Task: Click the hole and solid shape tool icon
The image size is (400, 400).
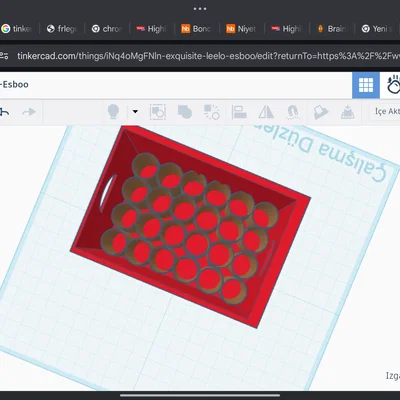Action: 185,112
